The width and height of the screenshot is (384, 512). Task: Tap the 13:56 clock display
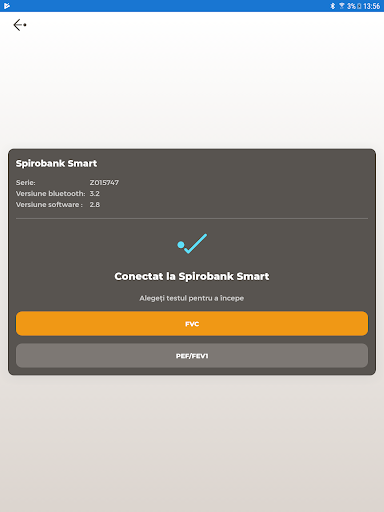(x=371, y=6)
